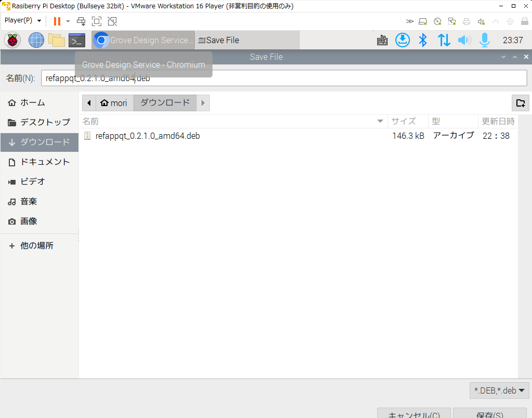Select refappqt_0.2.1.0_amd64.deb in file list
Image resolution: width=532 pixels, height=418 pixels.
coord(148,136)
